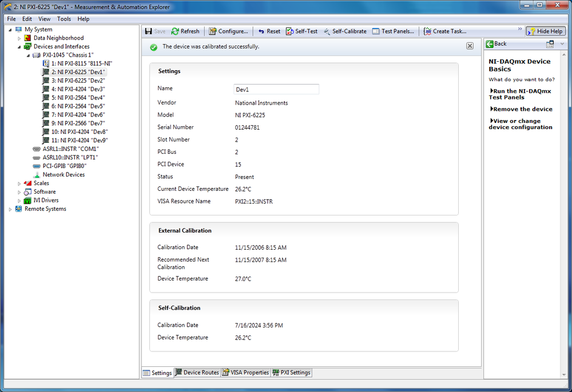This screenshot has width=572, height=392.
Task: Expand the Scales tree node
Action: pyautogui.click(x=19, y=183)
